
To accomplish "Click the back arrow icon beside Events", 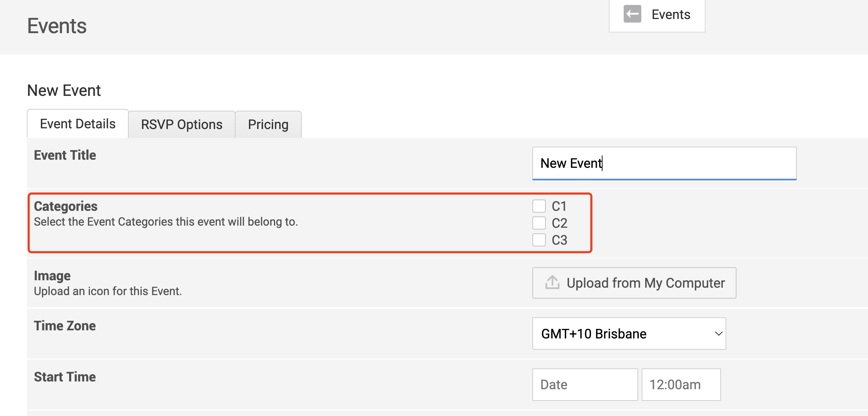I will coord(632,14).
